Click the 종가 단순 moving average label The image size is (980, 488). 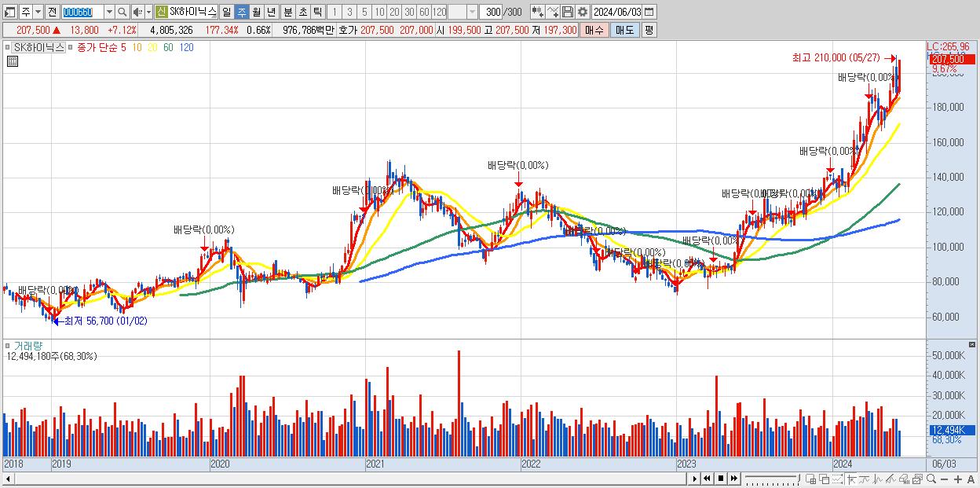tap(97, 47)
